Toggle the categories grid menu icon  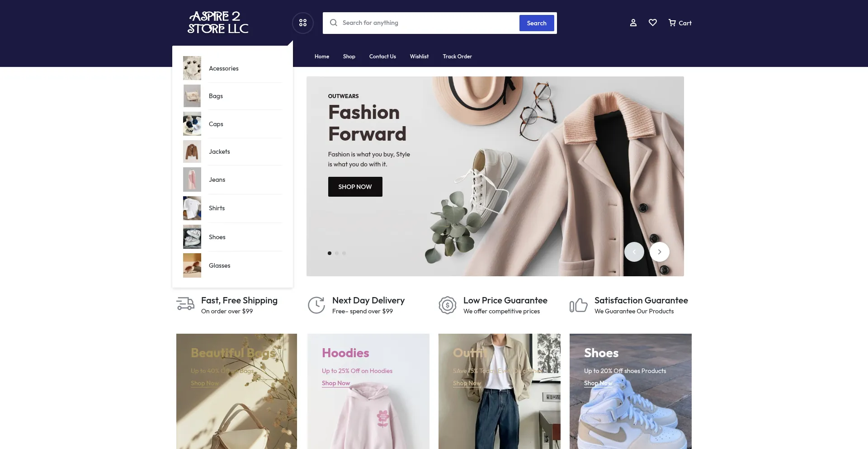pyautogui.click(x=303, y=23)
